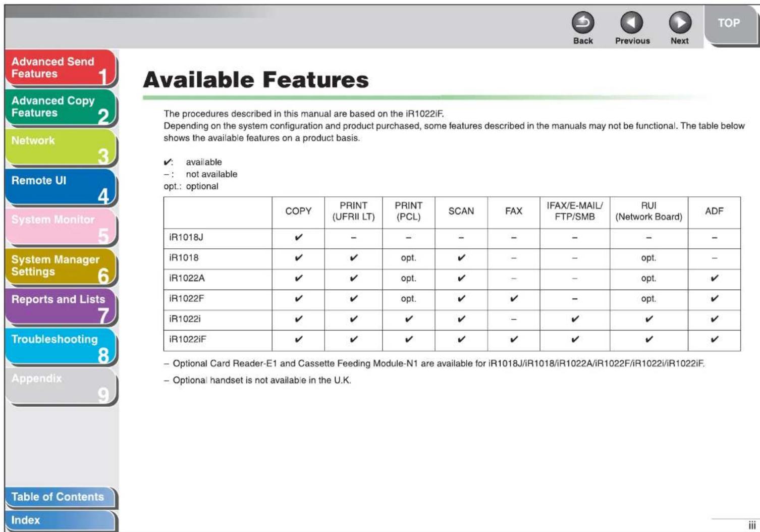Switch to the Network chapter tab

pyautogui.click(x=61, y=147)
